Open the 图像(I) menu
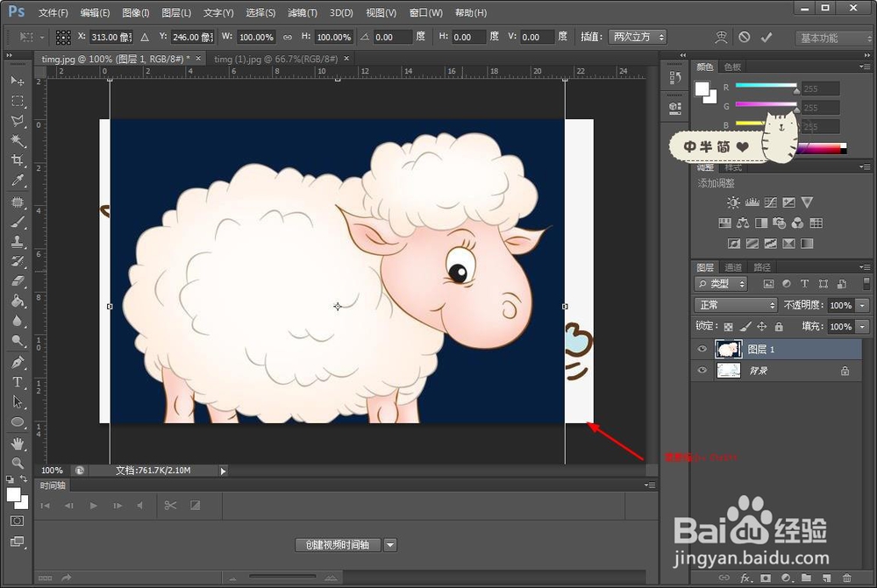The image size is (877, 588). click(x=135, y=12)
